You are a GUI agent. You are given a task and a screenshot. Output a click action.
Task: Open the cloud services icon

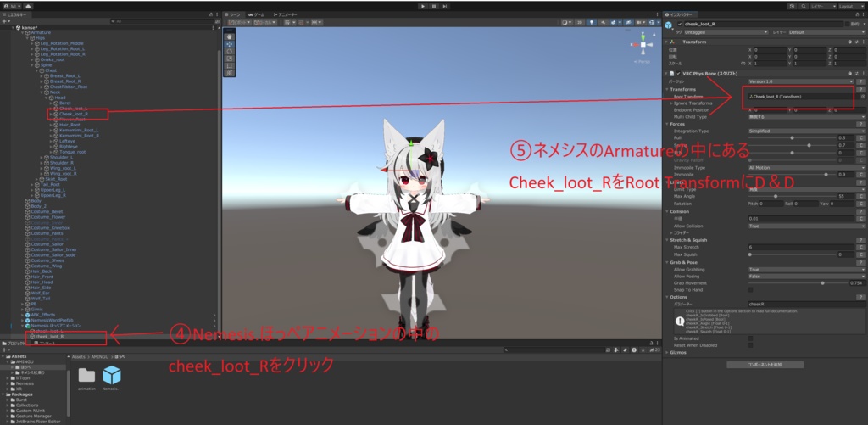(28, 6)
